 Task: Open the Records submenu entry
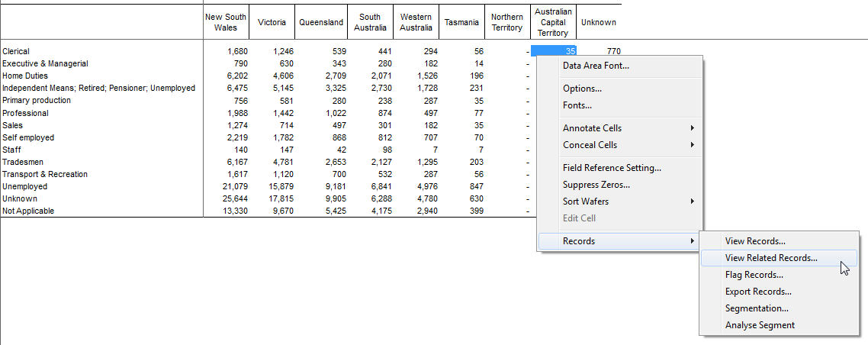tap(579, 241)
